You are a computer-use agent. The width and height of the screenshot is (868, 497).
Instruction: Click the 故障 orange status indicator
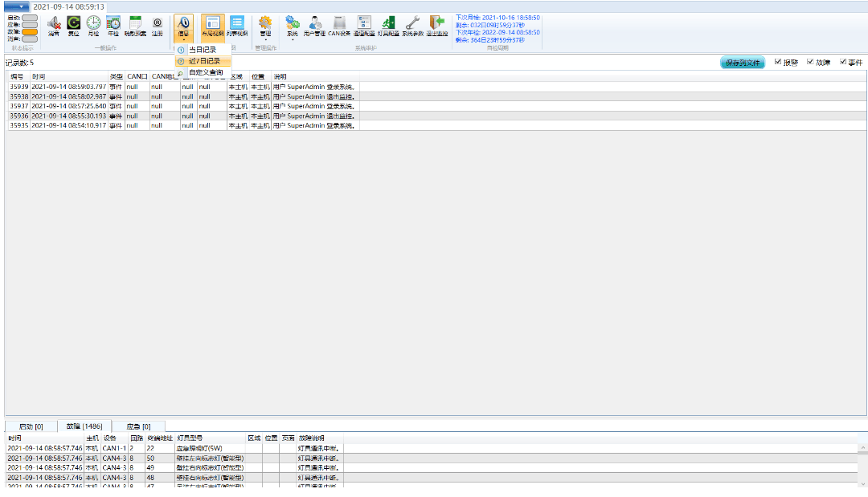click(30, 31)
